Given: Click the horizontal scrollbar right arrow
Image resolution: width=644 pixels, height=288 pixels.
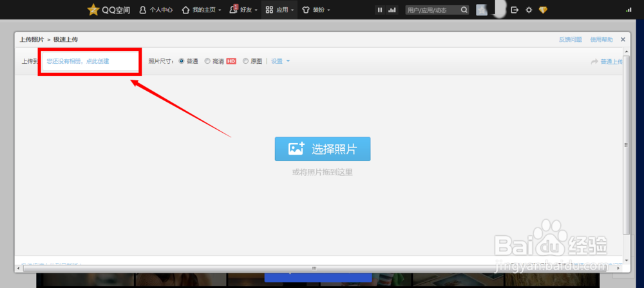Looking at the screenshot, I should click(x=620, y=268).
